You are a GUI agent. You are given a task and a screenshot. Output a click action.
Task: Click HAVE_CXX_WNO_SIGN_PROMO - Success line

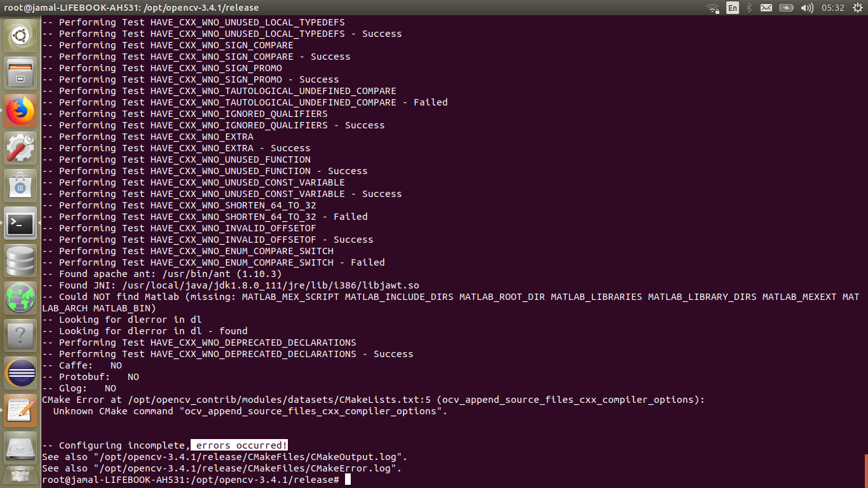191,79
